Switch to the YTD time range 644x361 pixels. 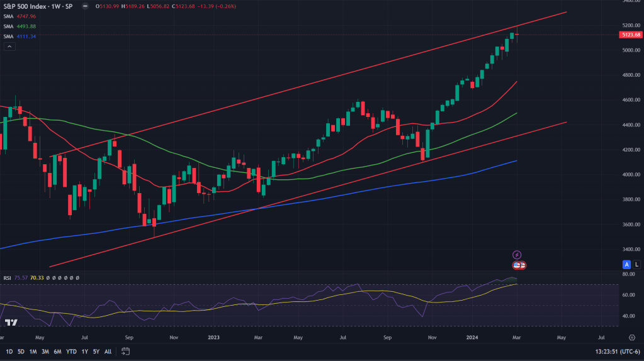71,352
